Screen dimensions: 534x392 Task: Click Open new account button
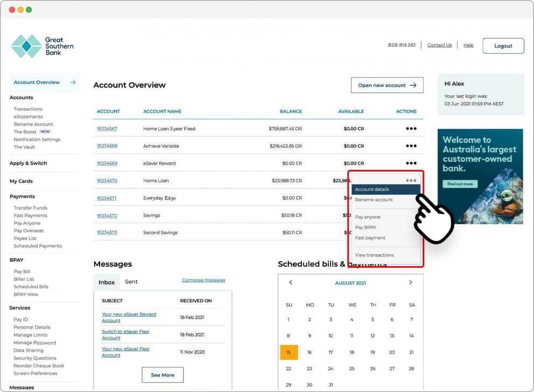387,85
